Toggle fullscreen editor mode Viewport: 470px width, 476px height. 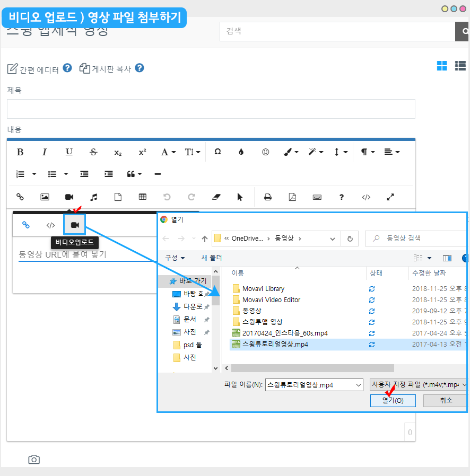(x=390, y=197)
